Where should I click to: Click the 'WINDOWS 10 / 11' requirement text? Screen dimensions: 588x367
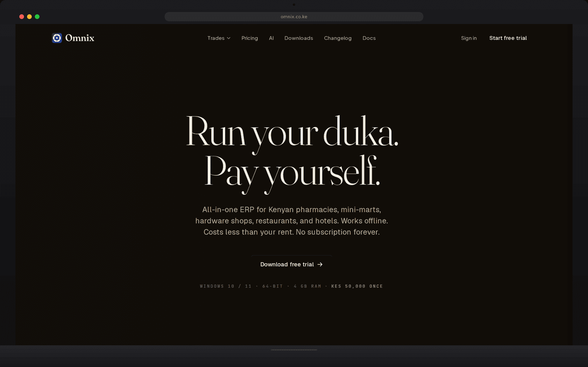tap(226, 286)
